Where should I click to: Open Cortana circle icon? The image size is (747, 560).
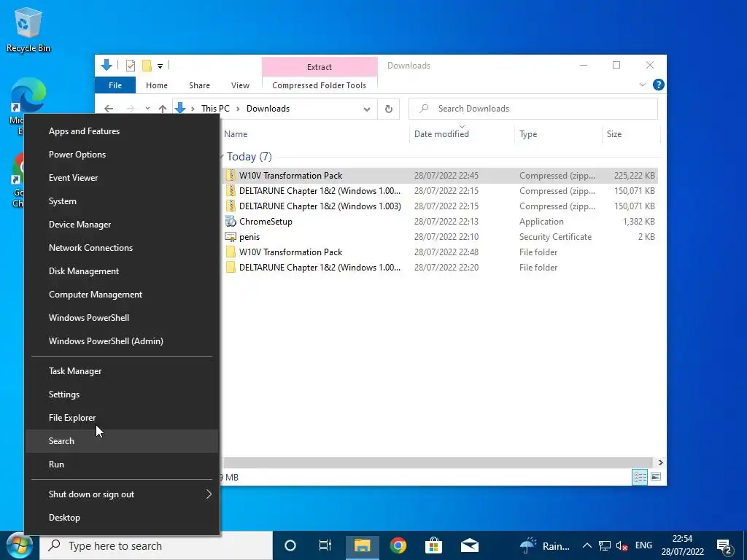point(290,545)
